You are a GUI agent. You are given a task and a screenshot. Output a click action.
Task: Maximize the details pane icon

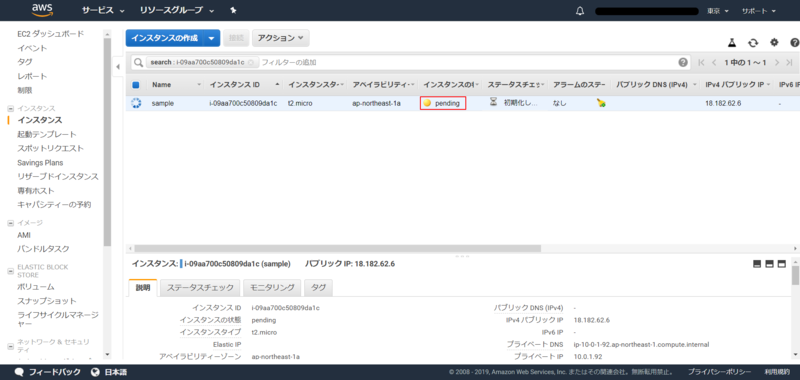[782, 264]
